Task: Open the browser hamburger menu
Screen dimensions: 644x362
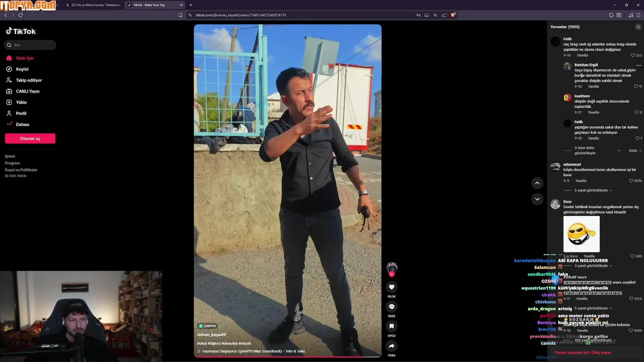Action: pyautogui.click(x=638, y=15)
